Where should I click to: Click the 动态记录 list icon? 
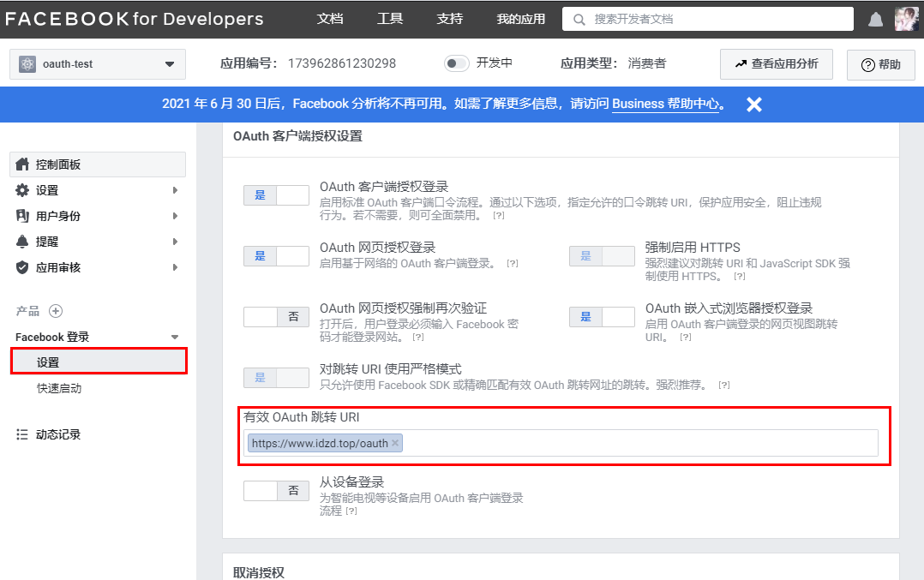pos(22,434)
